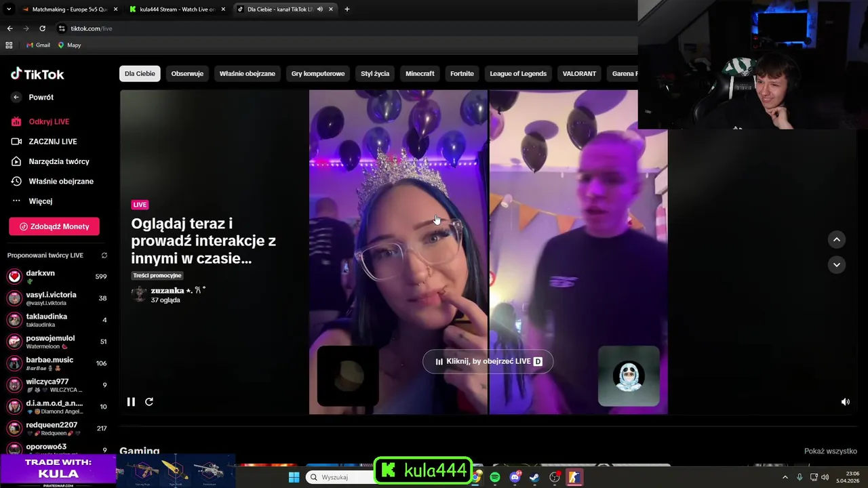This screenshot has width=868, height=488.
Task: Go to the previous live stream
Action: point(837,239)
